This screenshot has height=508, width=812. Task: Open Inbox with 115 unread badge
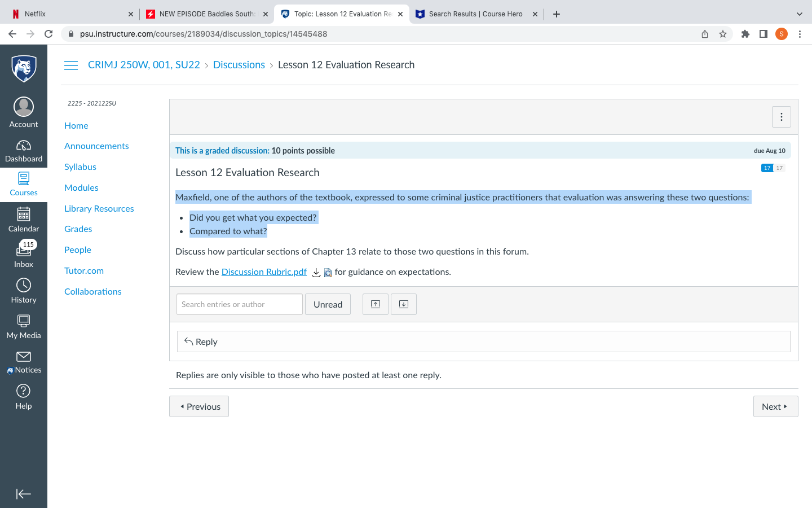pyautogui.click(x=24, y=255)
